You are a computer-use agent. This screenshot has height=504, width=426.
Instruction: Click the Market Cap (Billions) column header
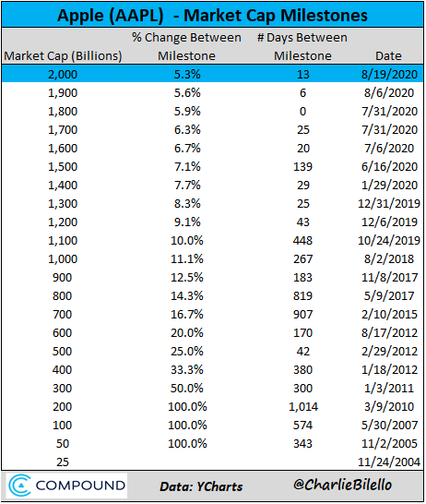coord(63,56)
